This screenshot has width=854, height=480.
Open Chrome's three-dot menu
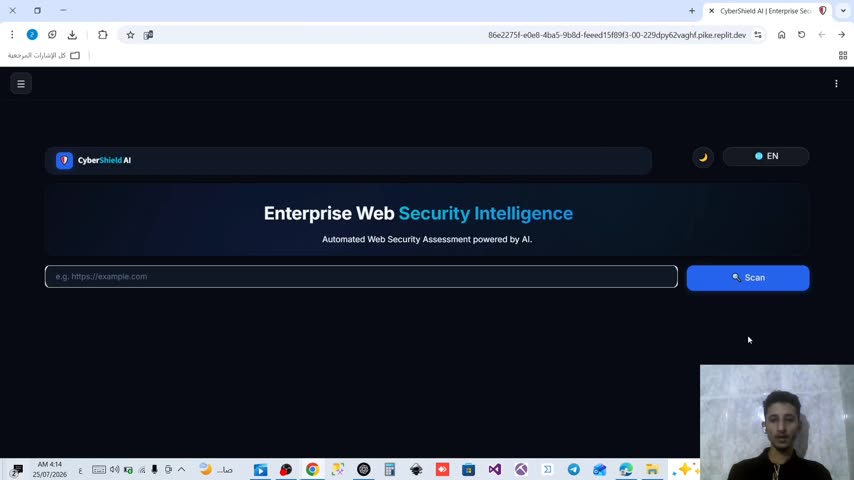point(12,35)
